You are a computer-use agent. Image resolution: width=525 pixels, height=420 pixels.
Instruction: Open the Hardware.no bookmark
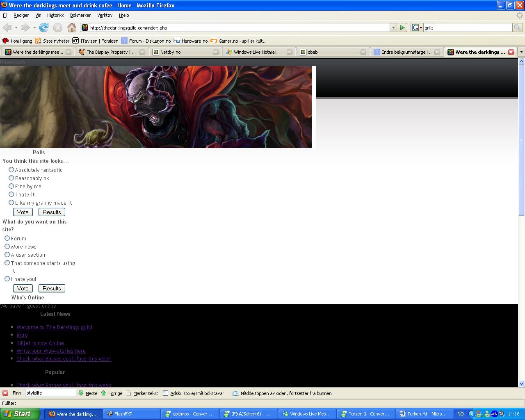(191, 41)
